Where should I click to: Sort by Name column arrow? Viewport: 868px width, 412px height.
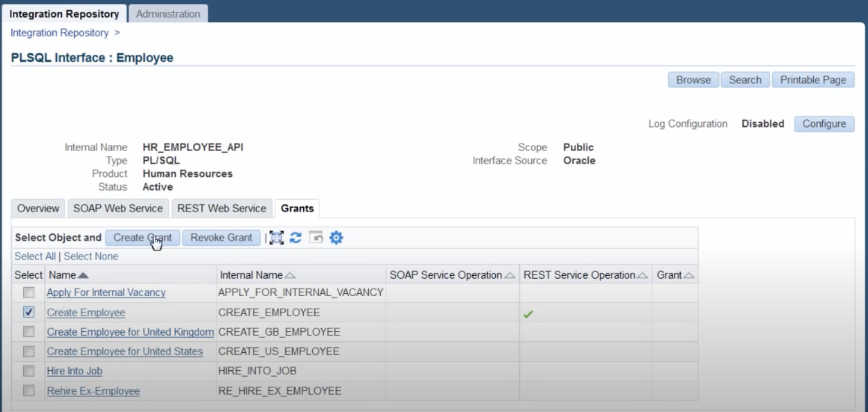pyautogui.click(x=83, y=275)
